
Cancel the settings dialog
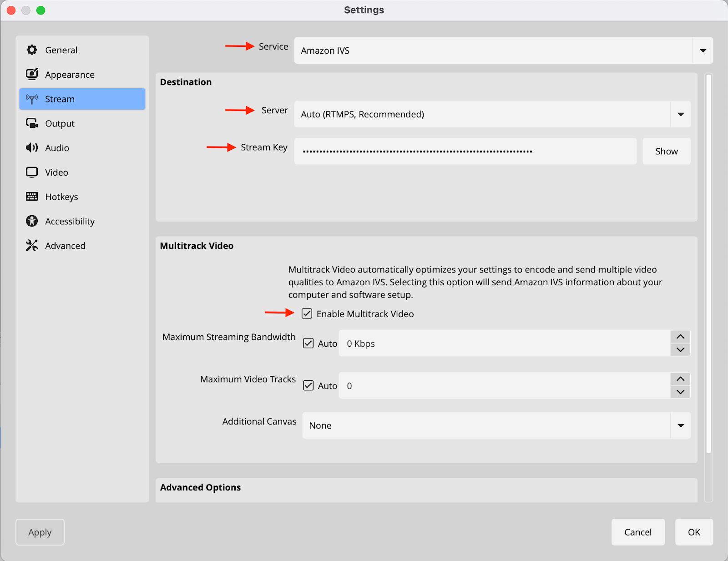pyautogui.click(x=637, y=532)
